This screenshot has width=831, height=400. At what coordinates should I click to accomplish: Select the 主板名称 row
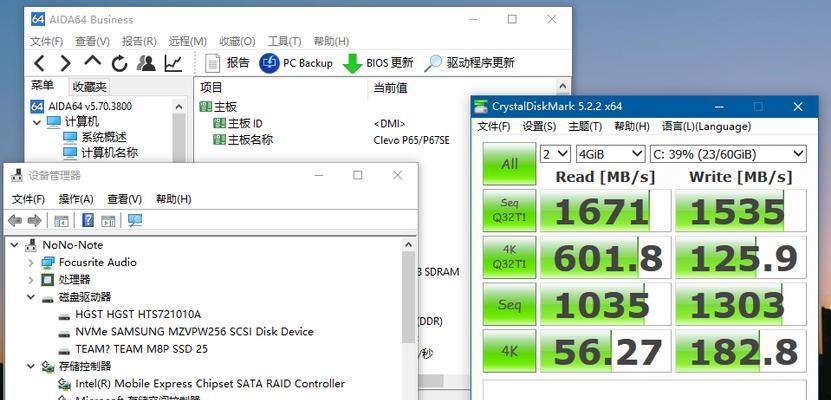point(243,140)
